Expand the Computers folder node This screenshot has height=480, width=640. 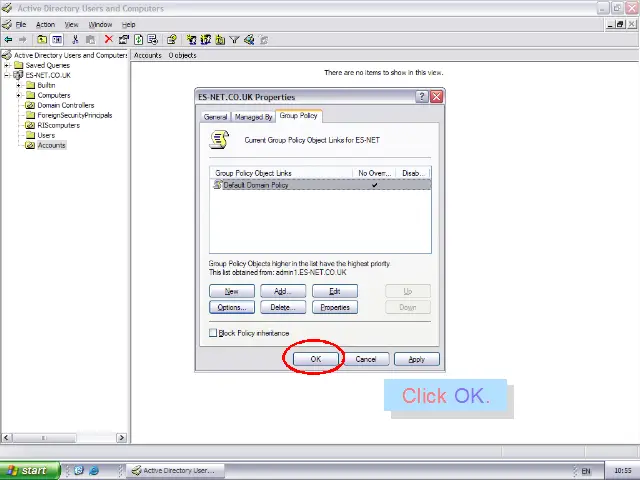[18, 95]
